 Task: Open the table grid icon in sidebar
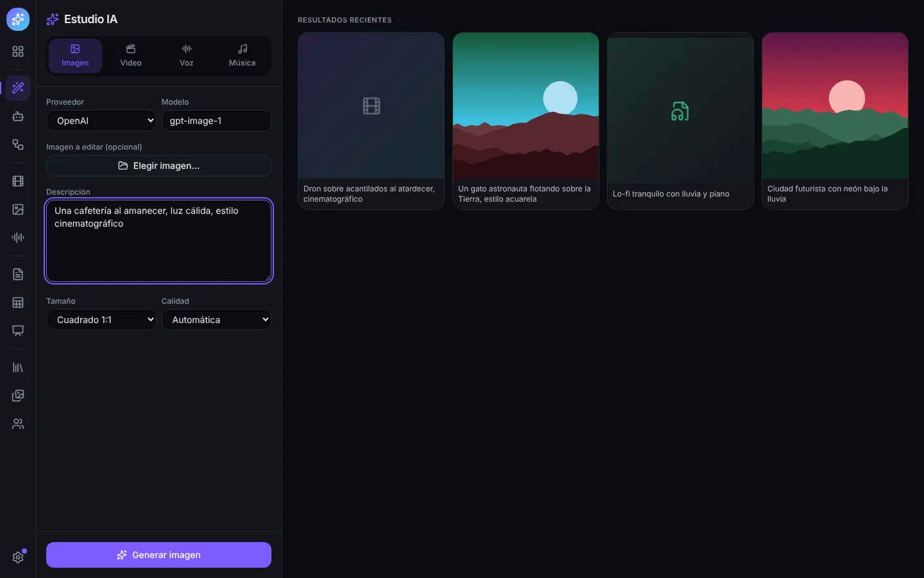point(18,302)
